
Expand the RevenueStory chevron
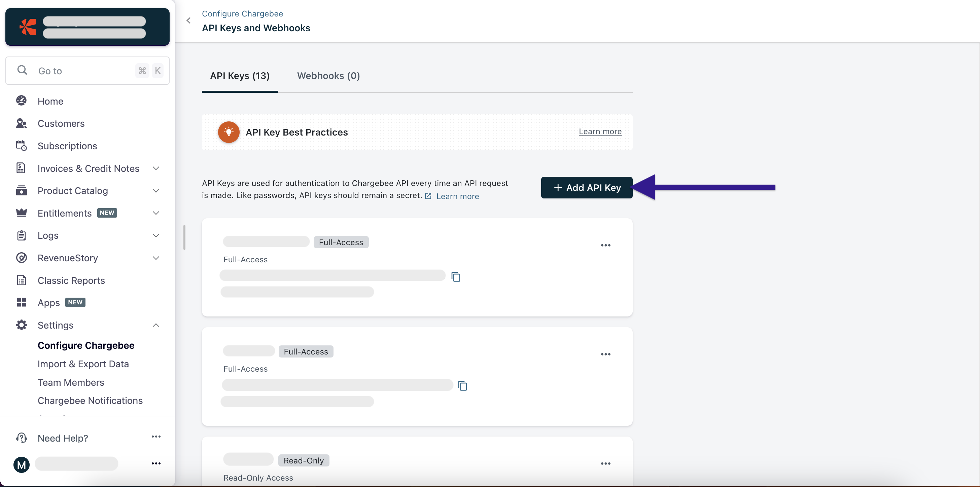(156, 258)
